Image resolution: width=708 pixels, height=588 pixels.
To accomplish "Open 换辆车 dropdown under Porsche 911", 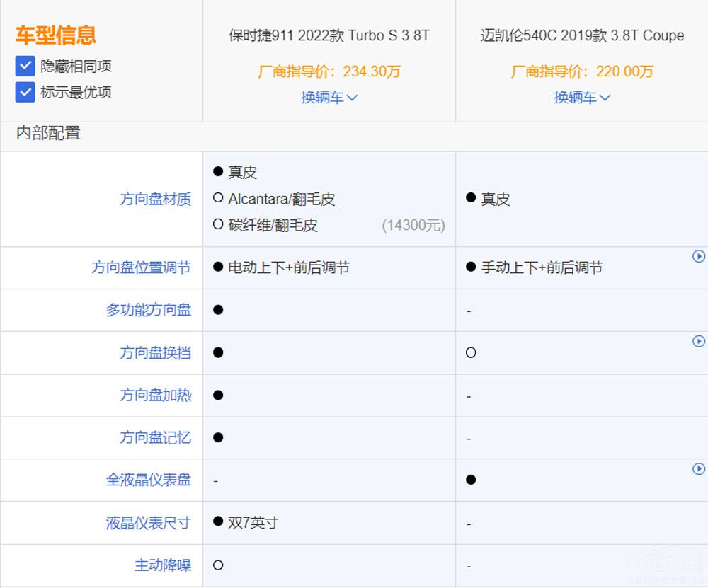I will pos(329,98).
